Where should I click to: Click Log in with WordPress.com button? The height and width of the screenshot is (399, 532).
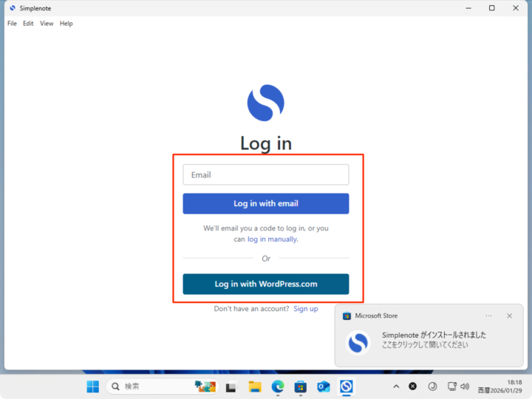point(266,284)
